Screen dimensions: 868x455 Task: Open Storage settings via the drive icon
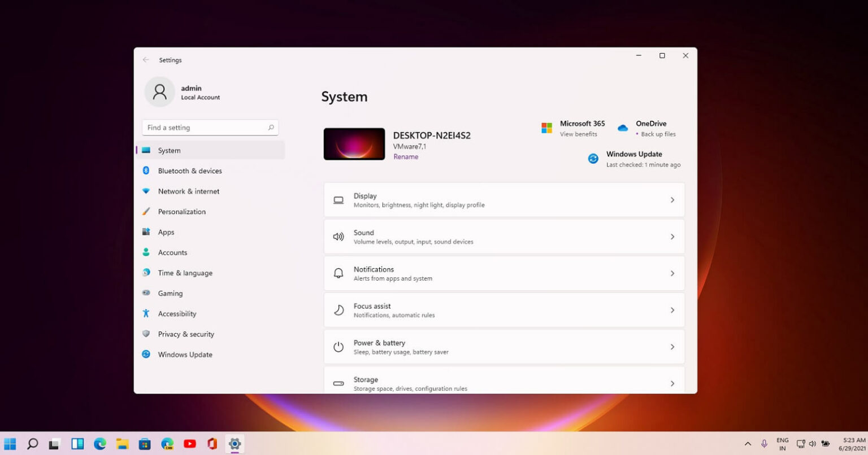pyautogui.click(x=338, y=383)
